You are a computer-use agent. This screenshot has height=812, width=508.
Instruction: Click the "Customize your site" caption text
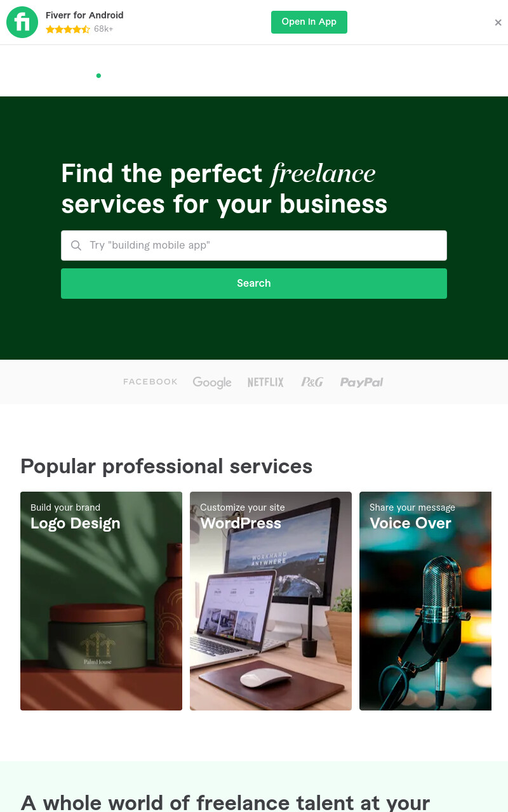[x=243, y=507]
